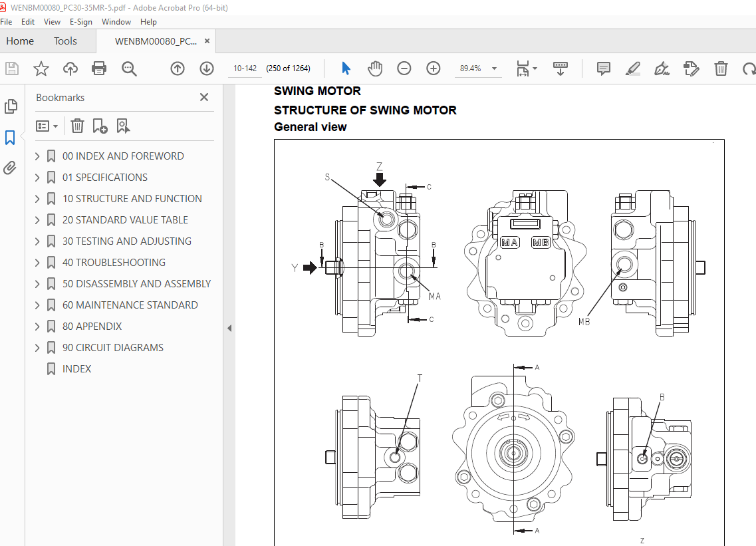Expand 10 STRUCTURE AND FUNCTION bookmark
The width and height of the screenshot is (756, 546).
pyautogui.click(x=37, y=199)
